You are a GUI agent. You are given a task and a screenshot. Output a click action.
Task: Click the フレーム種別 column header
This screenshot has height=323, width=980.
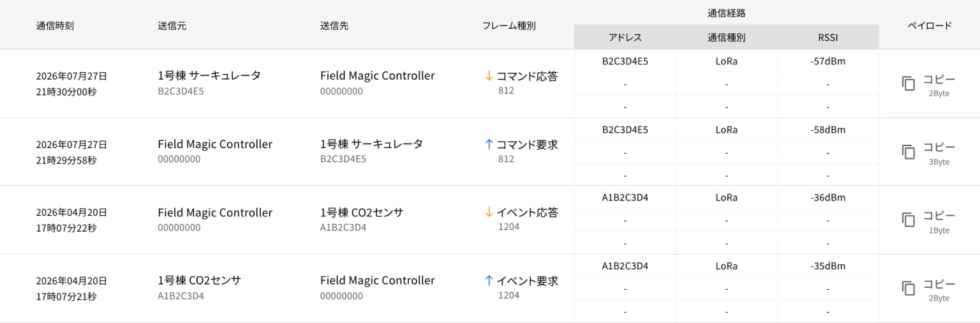tap(509, 26)
